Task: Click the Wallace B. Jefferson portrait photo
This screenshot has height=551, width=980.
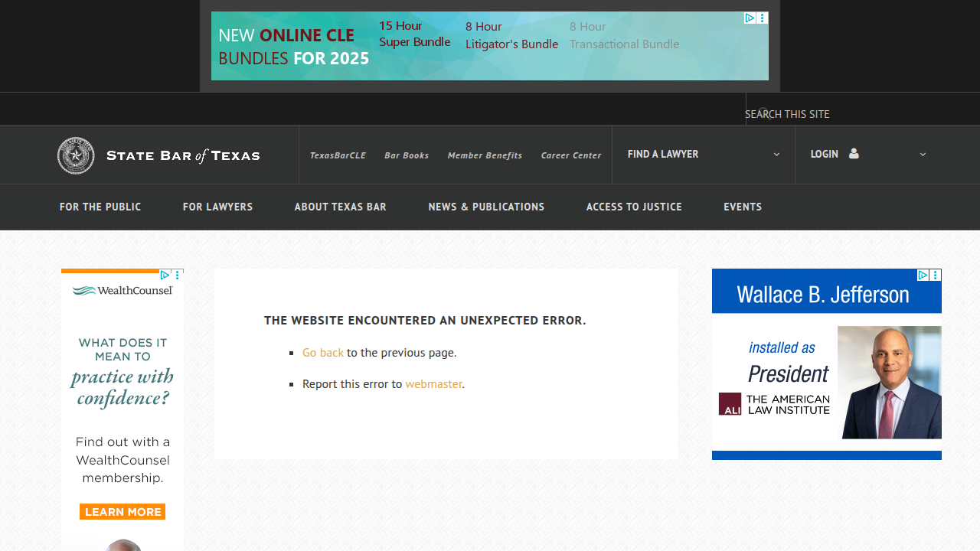Action: pos(890,383)
